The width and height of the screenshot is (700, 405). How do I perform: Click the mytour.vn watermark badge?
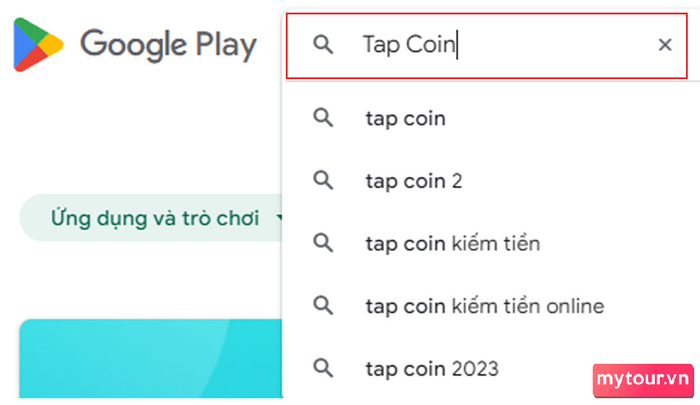click(x=643, y=380)
